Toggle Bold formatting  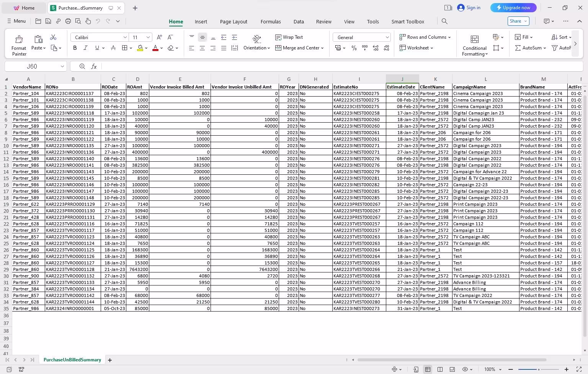click(x=75, y=48)
